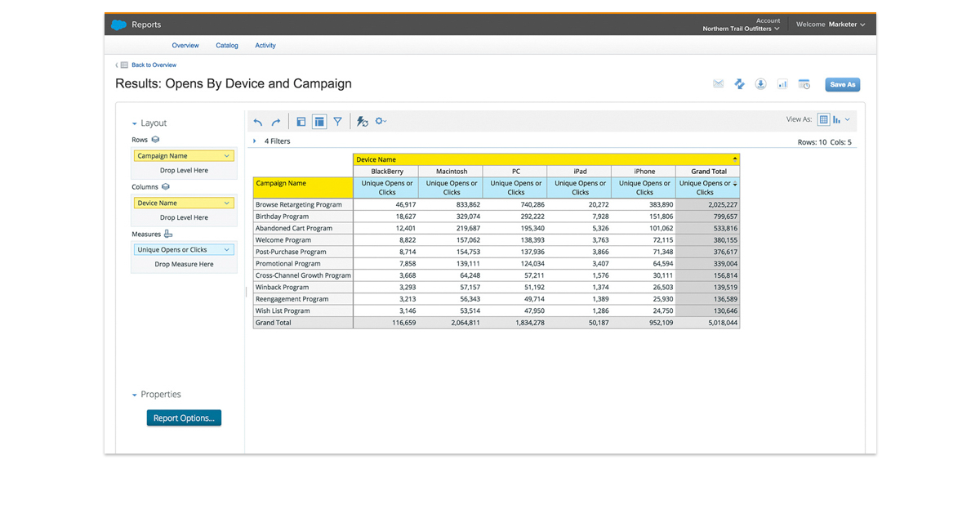This screenshot has width=980, height=523.
Task: Click the email report envelope icon
Action: pyautogui.click(x=718, y=84)
